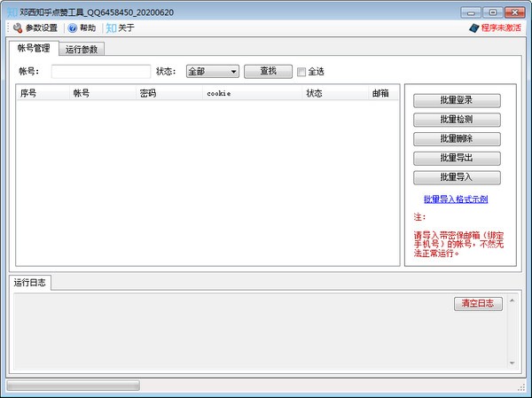Click the 批量登录 button
Screen dimensions: 532x398
[x=457, y=100]
